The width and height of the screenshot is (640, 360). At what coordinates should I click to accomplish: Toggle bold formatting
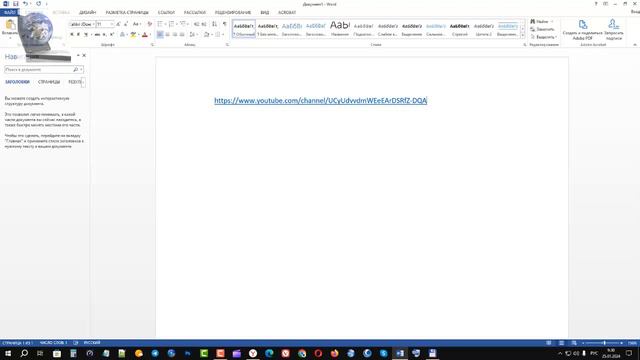click(72, 35)
